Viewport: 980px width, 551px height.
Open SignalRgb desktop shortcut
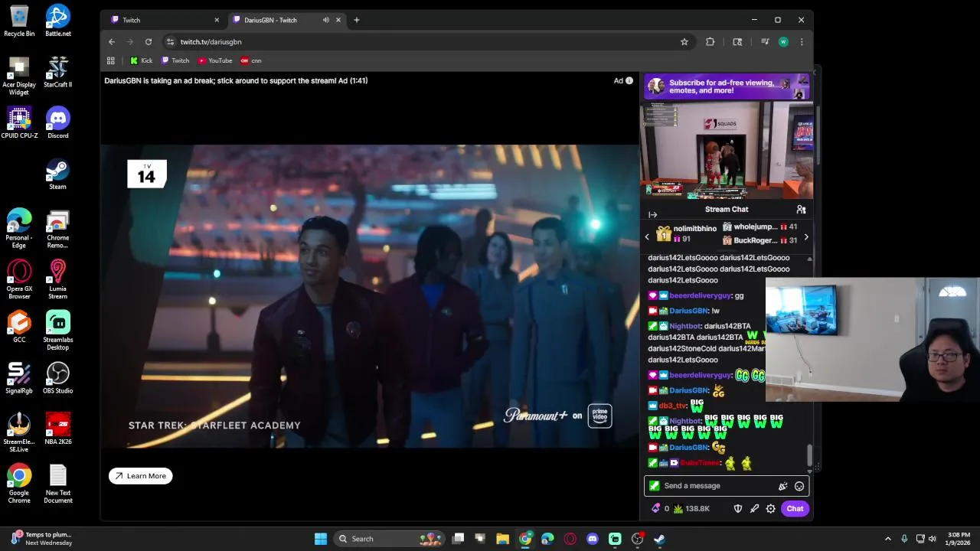click(19, 378)
